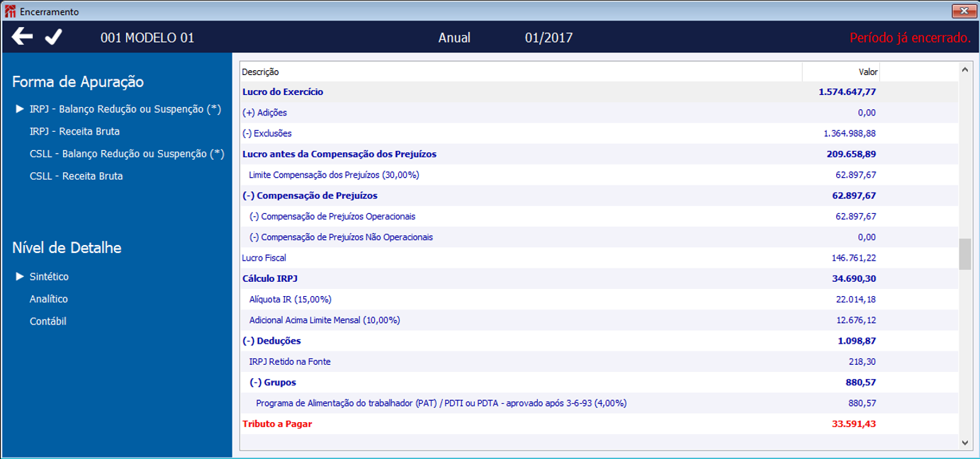Click value 1.098,87

click(858, 341)
